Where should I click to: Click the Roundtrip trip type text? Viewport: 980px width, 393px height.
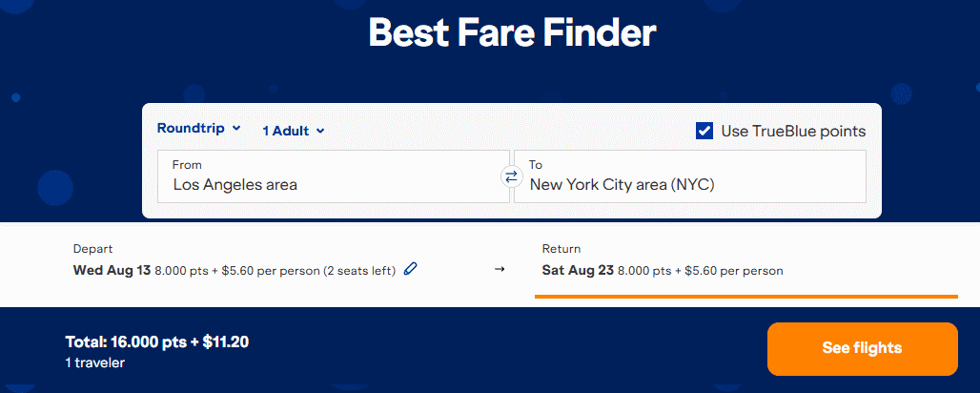(x=191, y=128)
